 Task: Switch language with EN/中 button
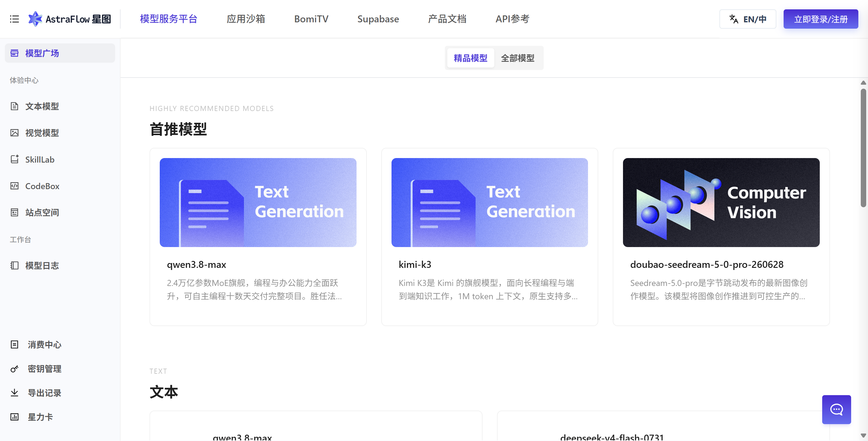click(x=747, y=19)
